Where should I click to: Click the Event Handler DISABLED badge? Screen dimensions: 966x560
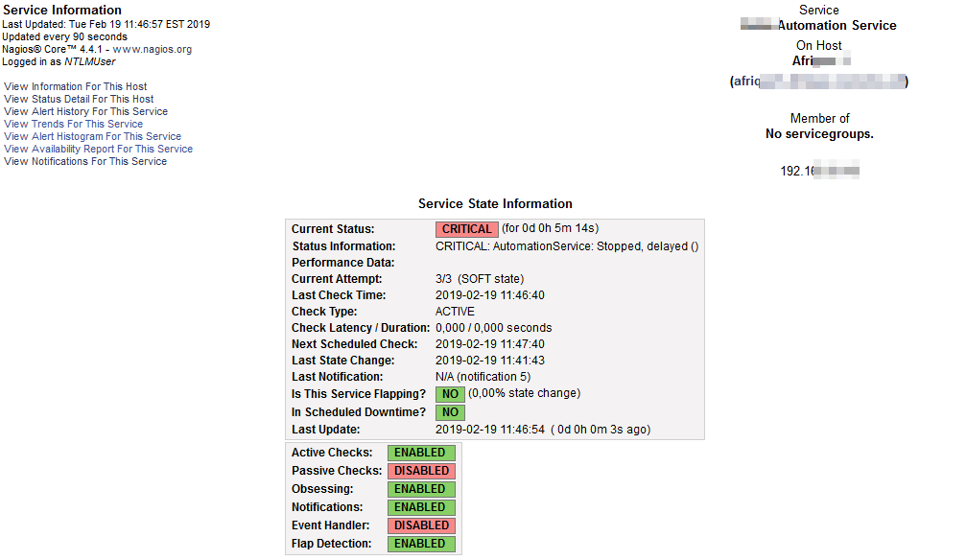(421, 525)
